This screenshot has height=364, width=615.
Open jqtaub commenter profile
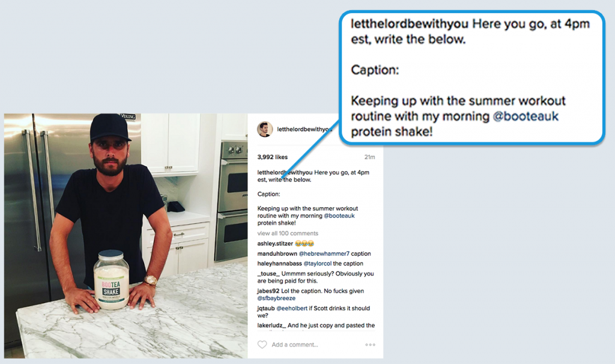266,308
